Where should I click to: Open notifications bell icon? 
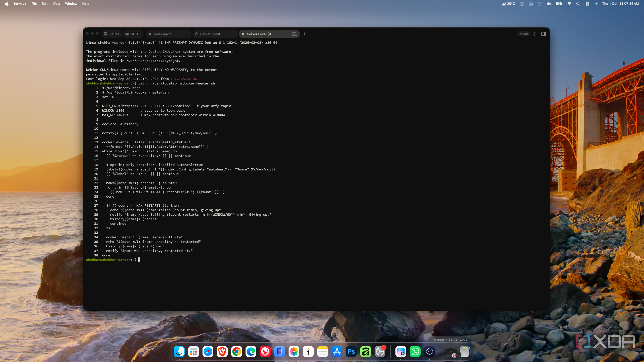(x=535, y=34)
